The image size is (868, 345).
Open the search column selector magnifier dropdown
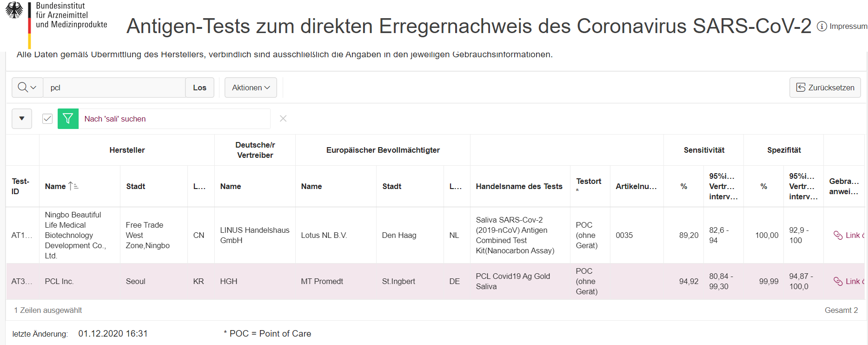coord(27,88)
